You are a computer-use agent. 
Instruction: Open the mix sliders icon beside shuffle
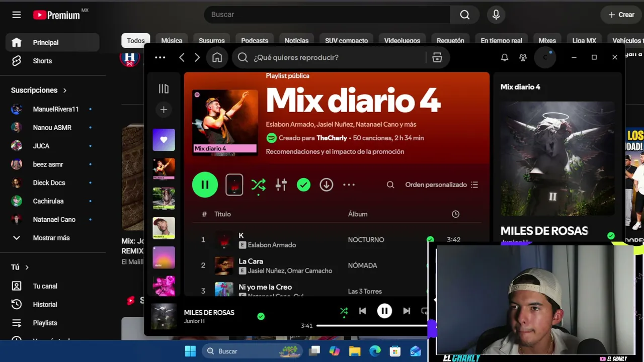(281, 185)
